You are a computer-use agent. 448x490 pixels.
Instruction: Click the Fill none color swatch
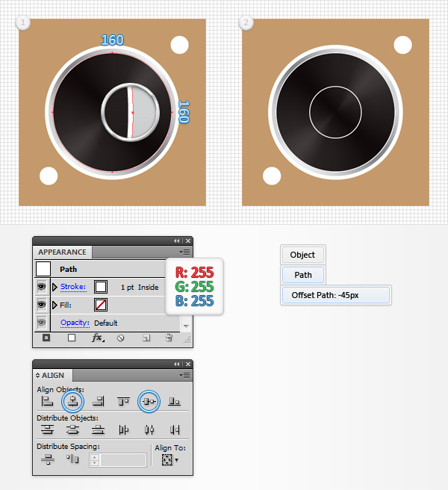(101, 305)
